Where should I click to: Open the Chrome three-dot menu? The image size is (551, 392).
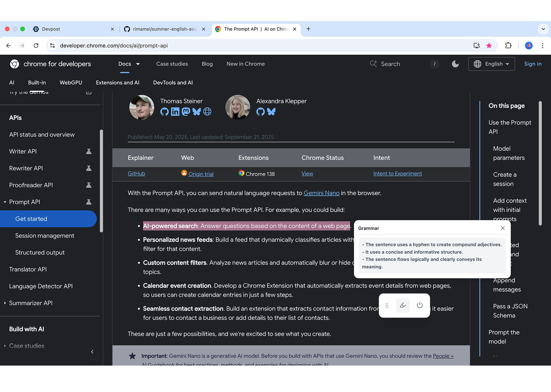543,46
